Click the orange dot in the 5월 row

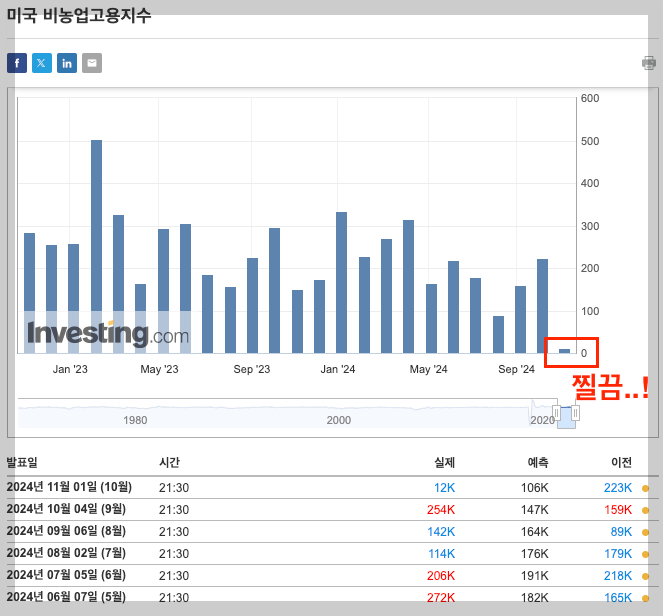point(645,598)
